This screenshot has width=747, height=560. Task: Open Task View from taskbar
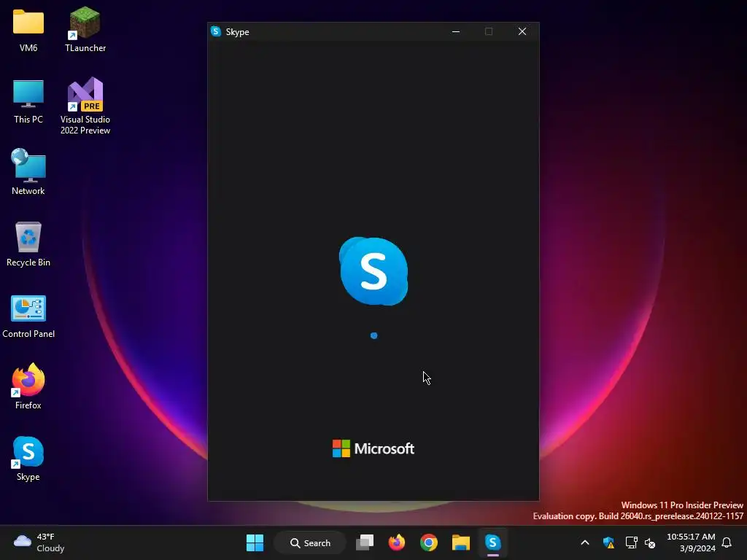tap(365, 542)
